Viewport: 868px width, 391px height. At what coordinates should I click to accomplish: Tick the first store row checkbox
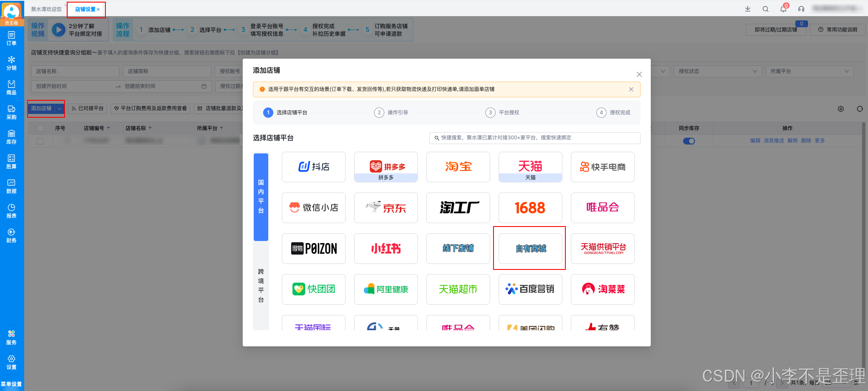pyautogui.click(x=40, y=141)
